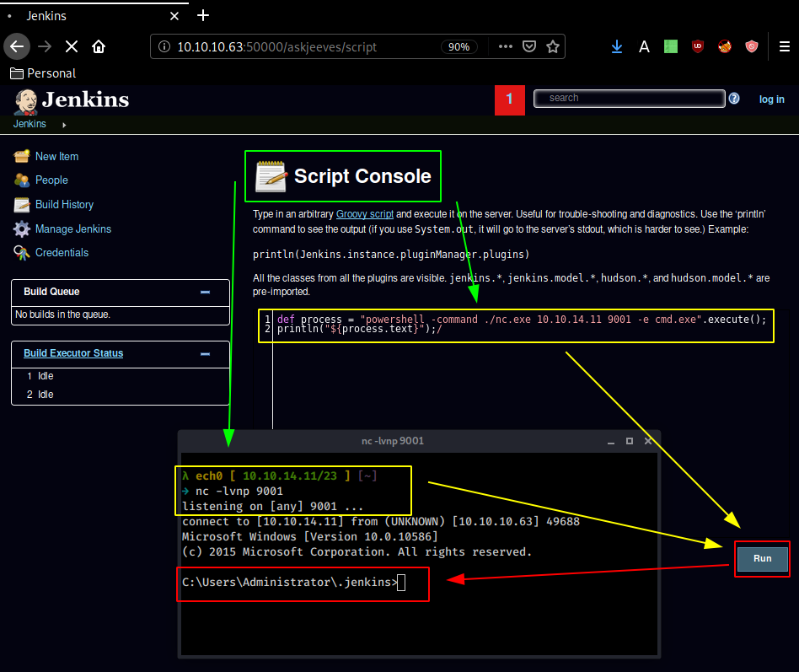Viewport: 799px width, 672px height.
Task: Select the Jenkins browser tab
Action: point(94,16)
